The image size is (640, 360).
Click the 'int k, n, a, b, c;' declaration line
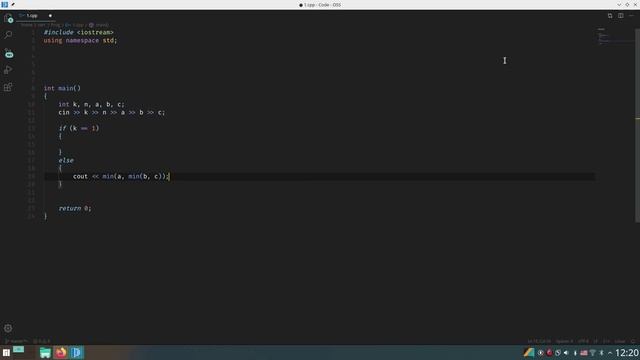91,104
